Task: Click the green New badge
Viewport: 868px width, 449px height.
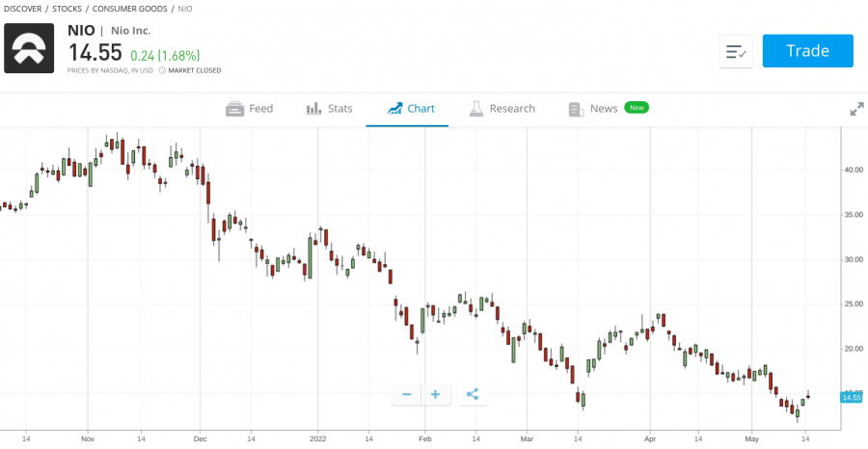Action: pyautogui.click(x=637, y=108)
